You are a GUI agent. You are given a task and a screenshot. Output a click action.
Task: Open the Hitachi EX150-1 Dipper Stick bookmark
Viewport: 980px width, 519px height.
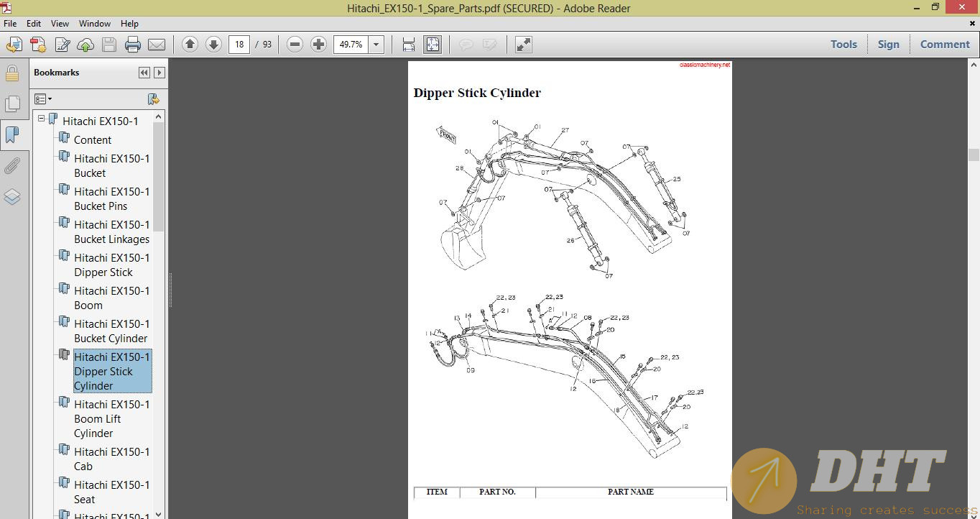(112, 265)
